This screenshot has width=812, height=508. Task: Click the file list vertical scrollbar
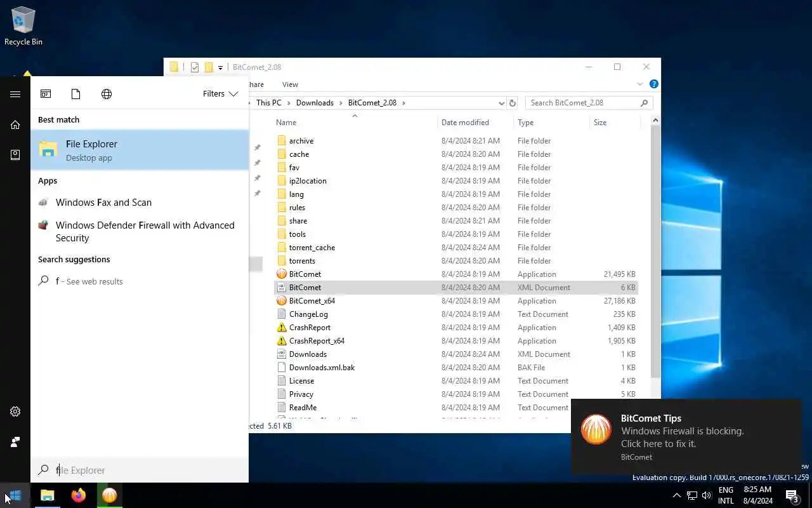pos(655,251)
